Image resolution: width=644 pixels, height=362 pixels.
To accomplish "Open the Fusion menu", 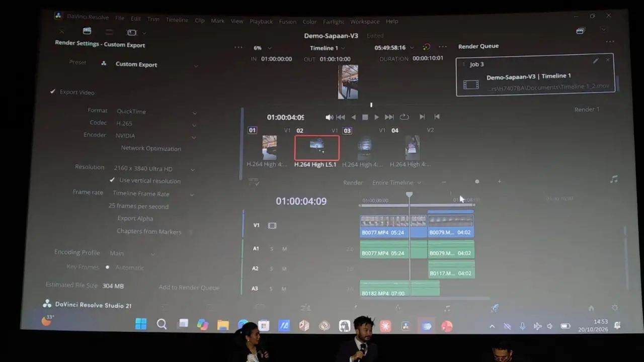I will click(x=288, y=22).
